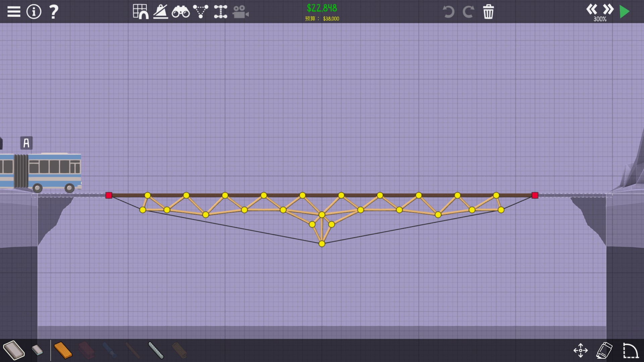Redo the last undone edit
The width and height of the screenshot is (644, 362).
coord(468,12)
